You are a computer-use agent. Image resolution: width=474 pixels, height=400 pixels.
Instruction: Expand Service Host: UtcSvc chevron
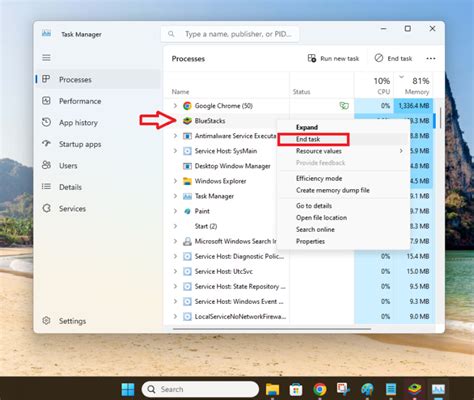click(x=175, y=271)
